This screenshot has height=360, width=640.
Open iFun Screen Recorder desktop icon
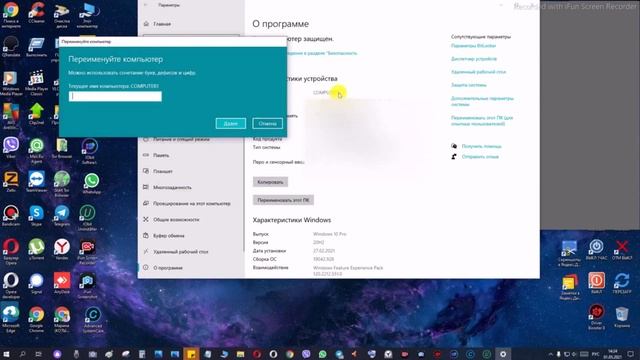(x=87, y=251)
